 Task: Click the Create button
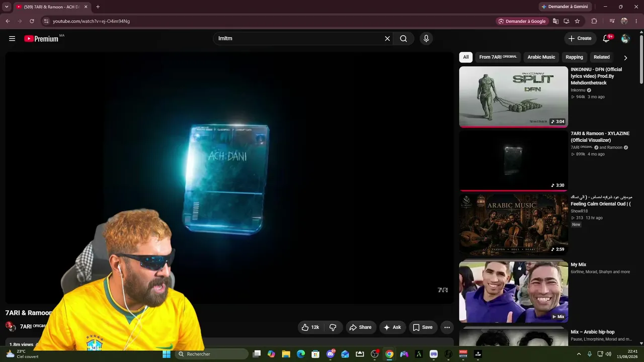580,38
